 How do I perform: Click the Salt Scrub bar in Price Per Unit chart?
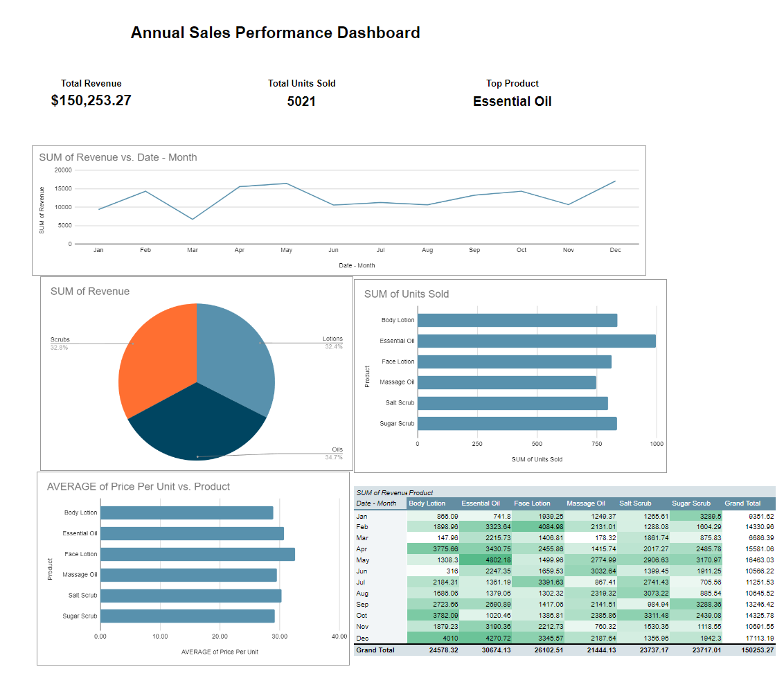191,596
